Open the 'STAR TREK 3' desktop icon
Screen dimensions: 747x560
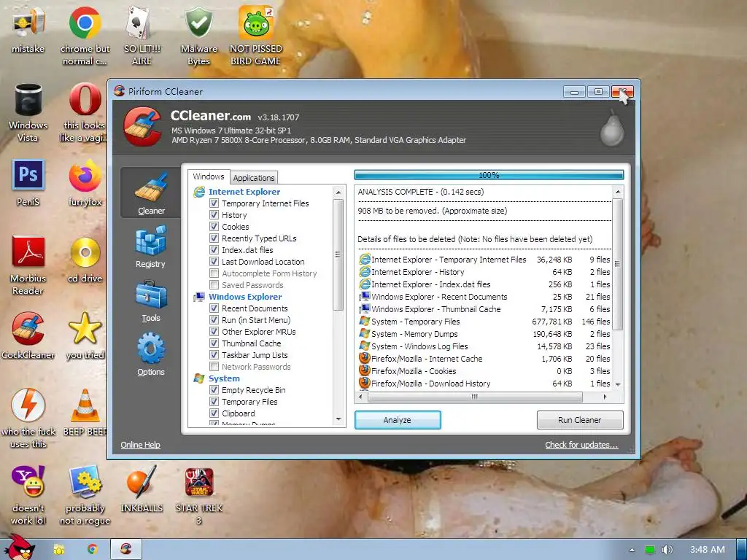[x=198, y=496]
